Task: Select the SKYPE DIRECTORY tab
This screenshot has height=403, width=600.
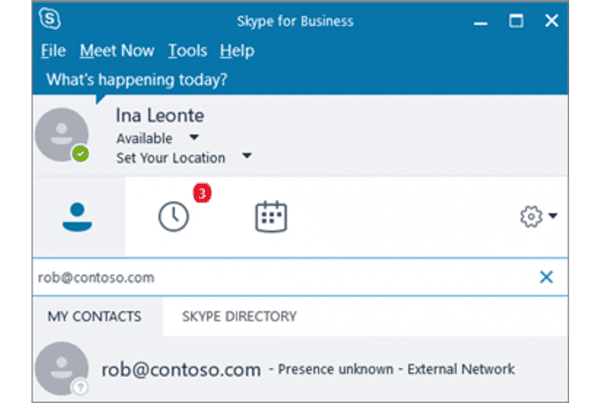Action: 239,317
